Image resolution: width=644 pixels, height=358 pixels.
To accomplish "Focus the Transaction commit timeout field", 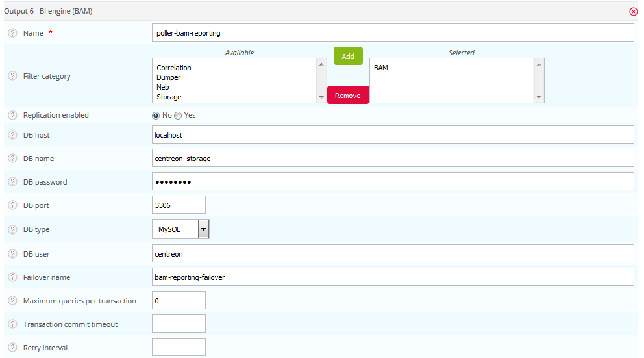I will pyautogui.click(x=179, y=324).
